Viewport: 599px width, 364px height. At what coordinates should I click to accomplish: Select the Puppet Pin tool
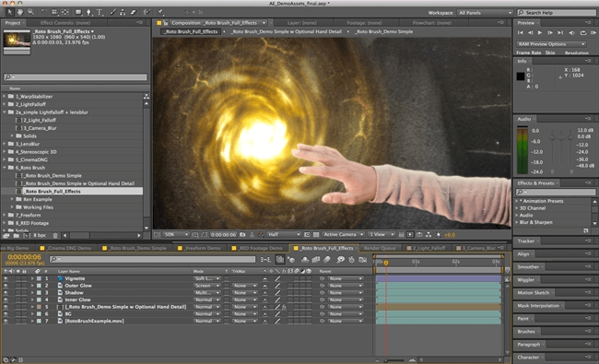click(161, 12)
